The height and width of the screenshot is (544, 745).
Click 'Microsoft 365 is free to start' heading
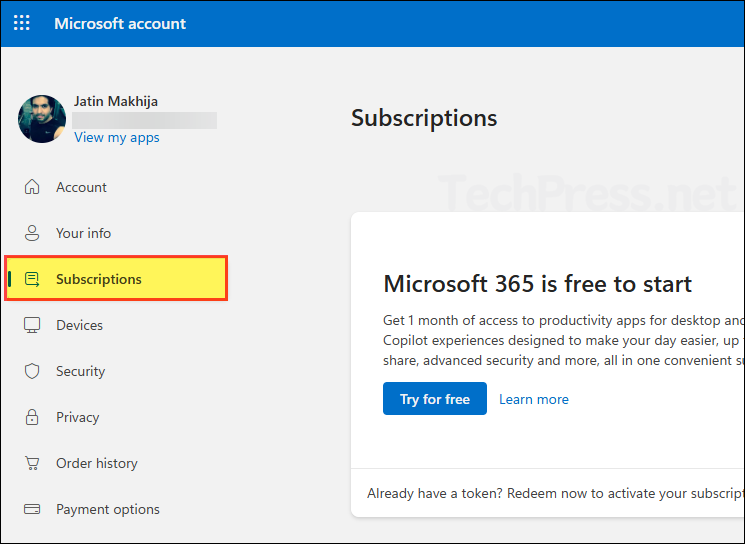[537, 284]
